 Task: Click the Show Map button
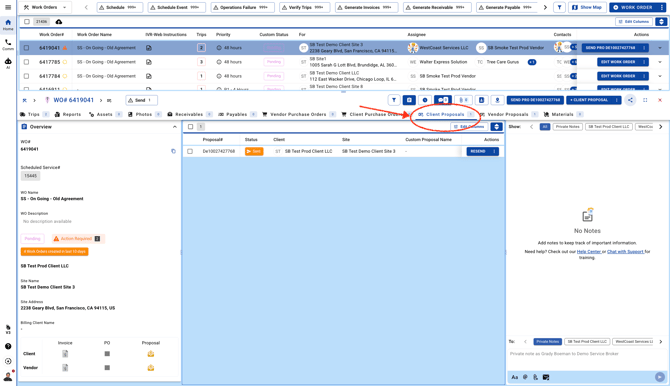(587, 7)
